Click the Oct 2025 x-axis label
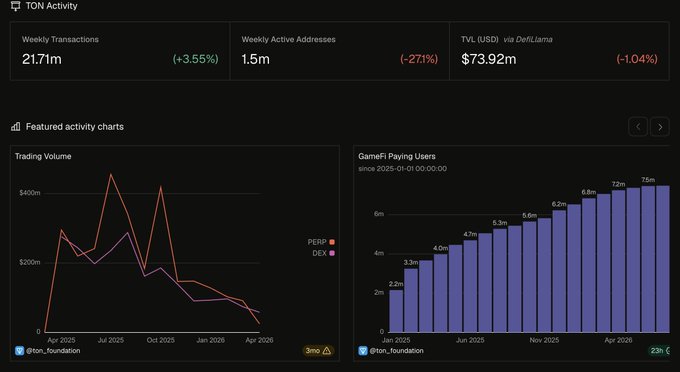Viewport: 680px width, 372px height. coord(160,340)
